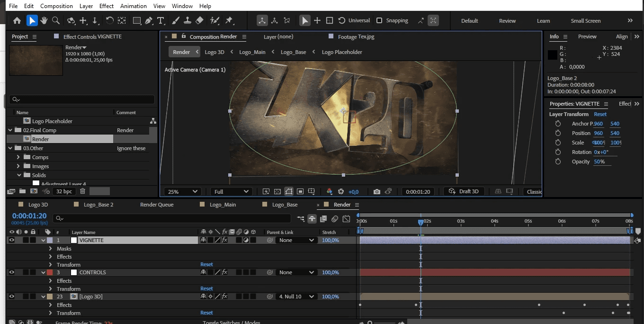Select the Eraser tool

[x=199, y=20]
